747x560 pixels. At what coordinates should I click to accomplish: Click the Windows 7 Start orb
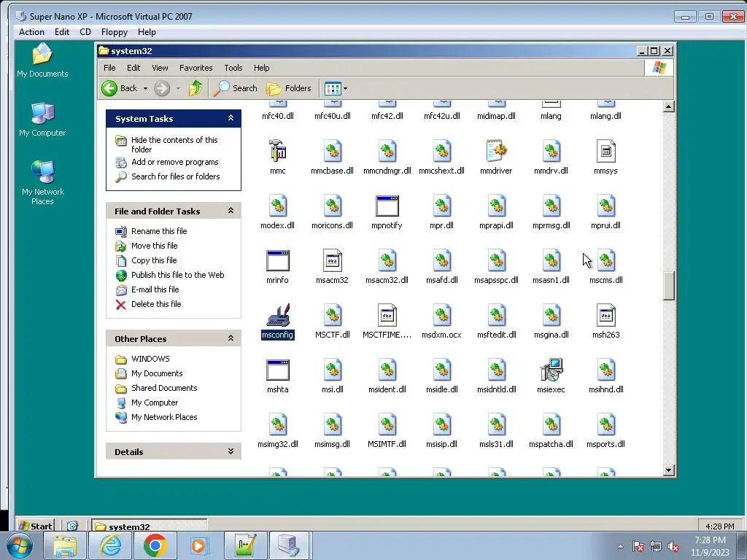click(19, 545)
